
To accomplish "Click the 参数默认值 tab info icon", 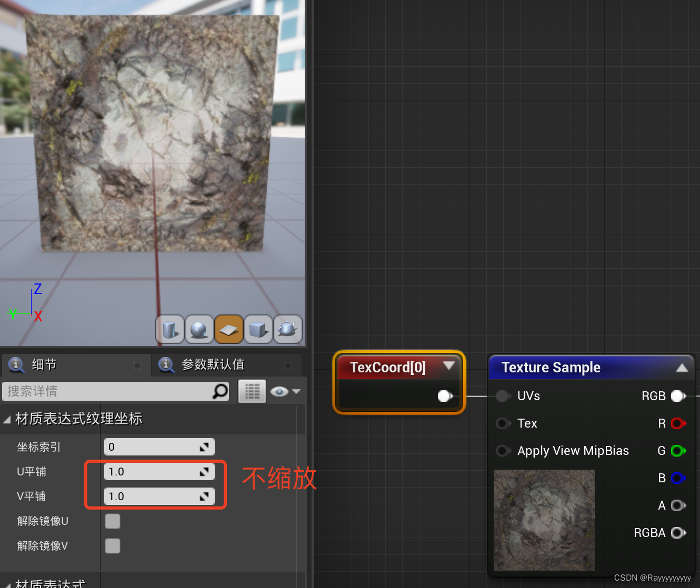I will [x=167, y=364].
